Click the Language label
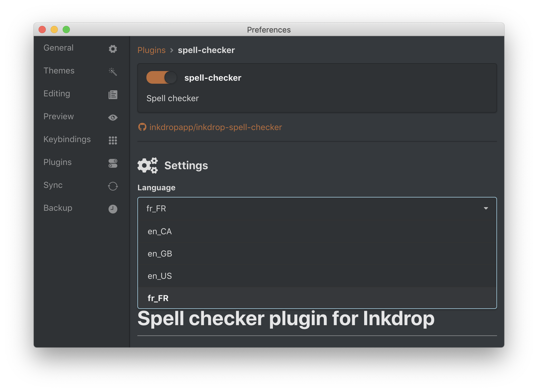This screenshot has width=538, height=392. coord(156,188)
